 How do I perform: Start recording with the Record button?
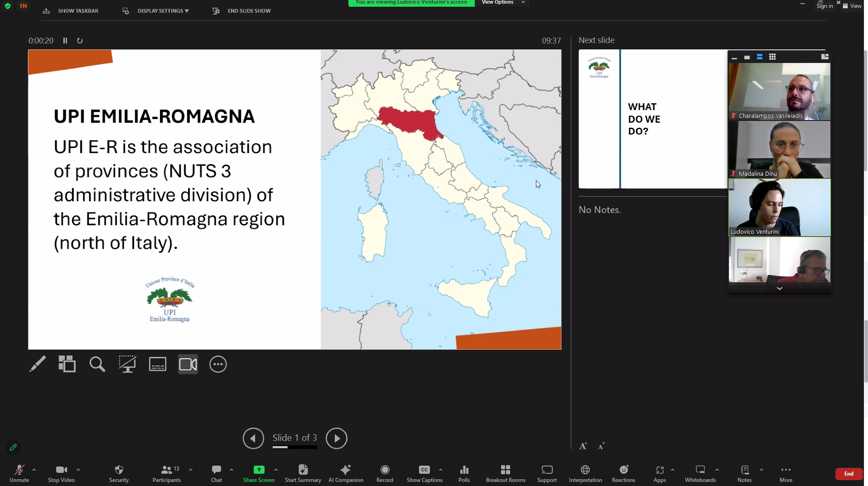[x=385, y=474]
